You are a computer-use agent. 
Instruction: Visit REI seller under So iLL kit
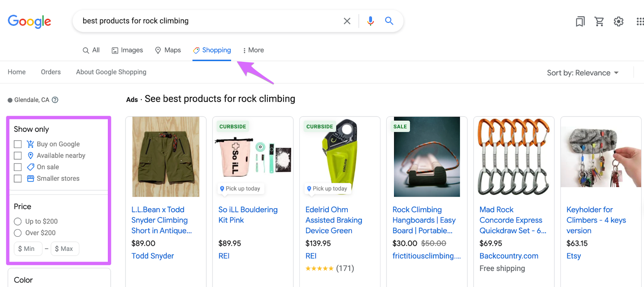tap(224, 256)
